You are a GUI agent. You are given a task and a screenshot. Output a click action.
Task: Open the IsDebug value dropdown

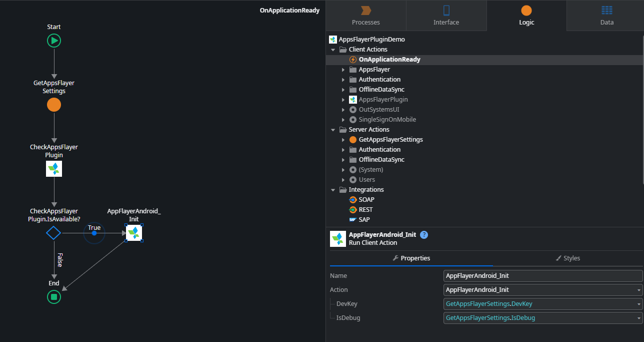pos(639,318)
